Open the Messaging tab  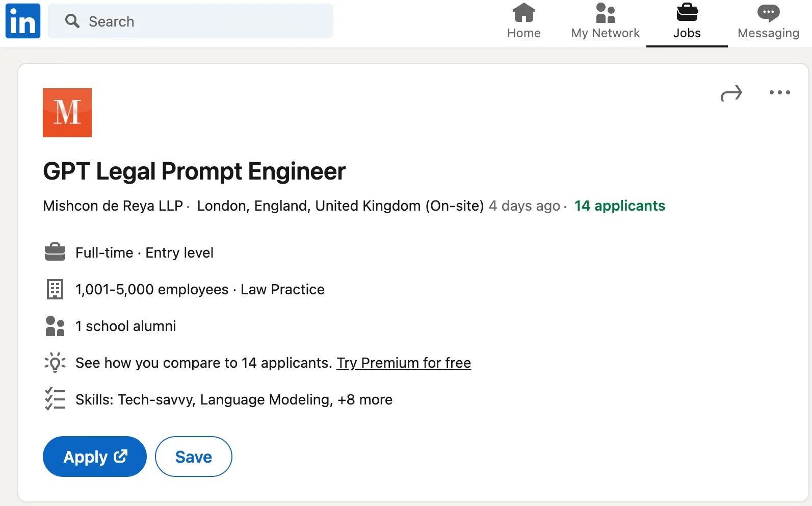[x=768, y=21]
